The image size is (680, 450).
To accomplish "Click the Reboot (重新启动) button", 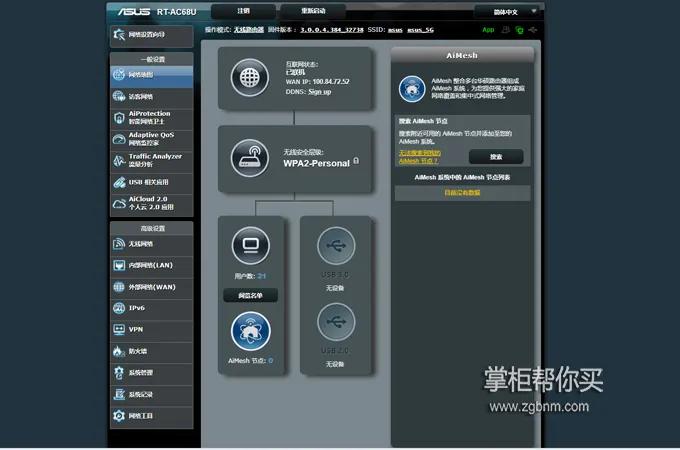I will point(313,11).
